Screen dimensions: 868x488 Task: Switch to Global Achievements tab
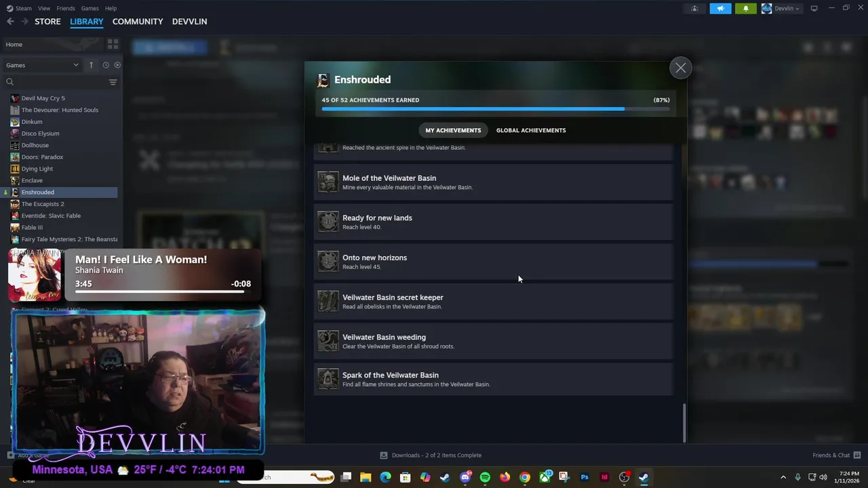point(531,130)
